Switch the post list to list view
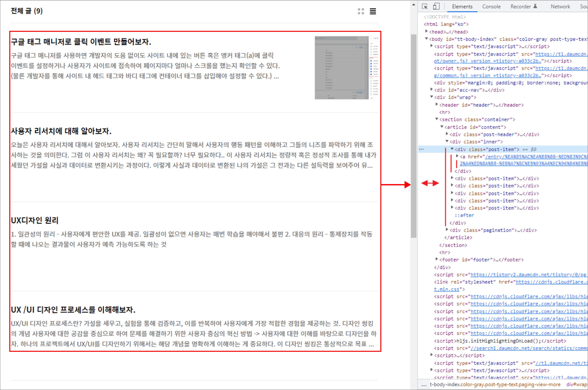Screen dimensions: 588x390 tap(373, 11)
